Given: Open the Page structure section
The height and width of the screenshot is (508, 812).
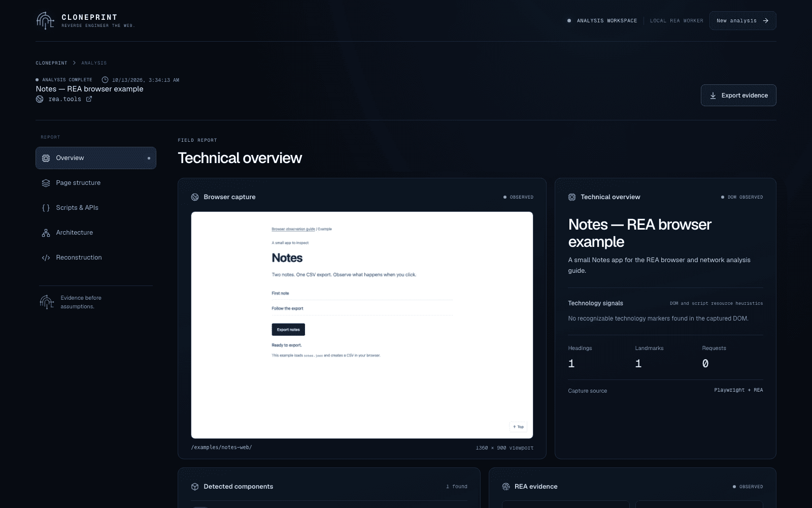Looking at the screenshot, I should (96, 183).
